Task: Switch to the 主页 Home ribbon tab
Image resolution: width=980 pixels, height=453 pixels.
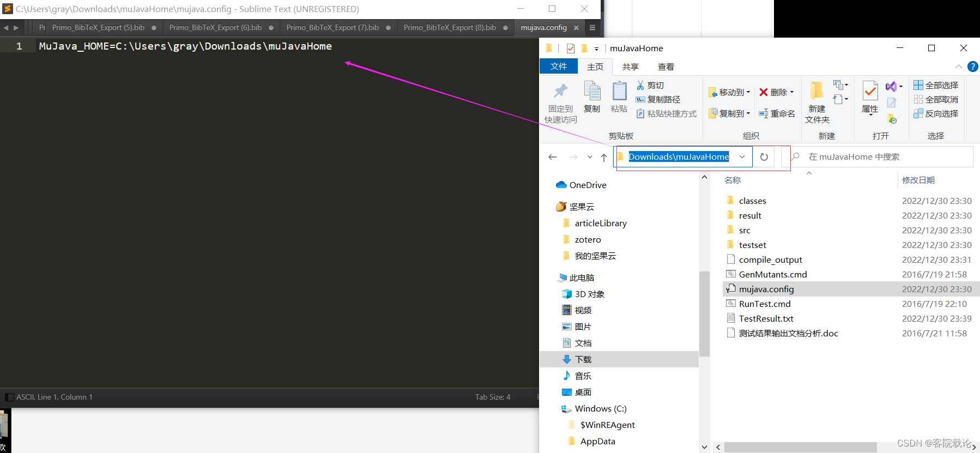Action: (595, 67)
